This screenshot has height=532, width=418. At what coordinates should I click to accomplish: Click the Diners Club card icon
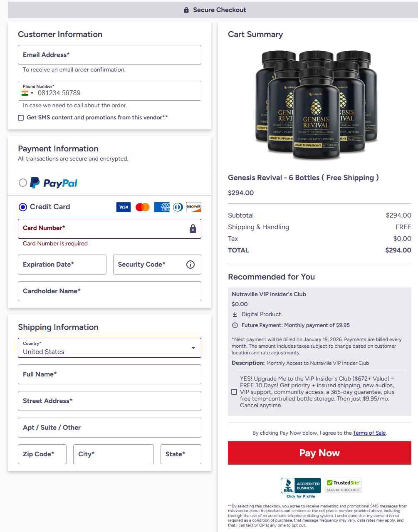pyautogui.click(x=178, y=207)
